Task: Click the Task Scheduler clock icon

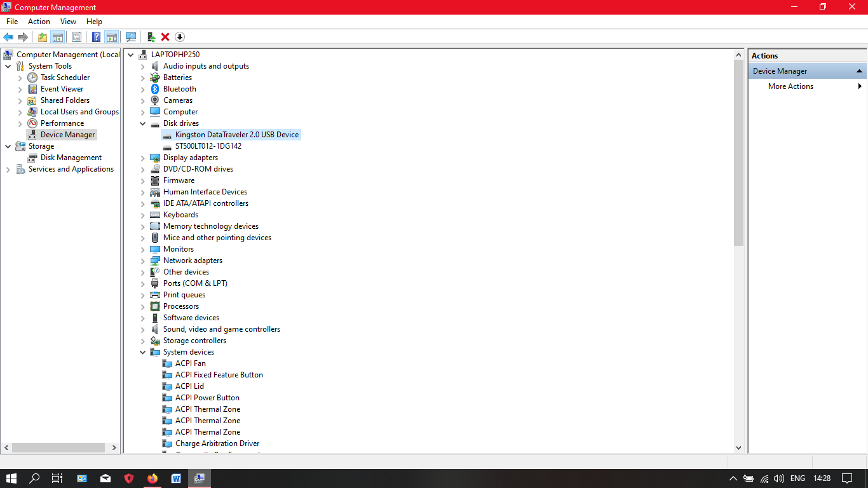Action: coord(32,78)
